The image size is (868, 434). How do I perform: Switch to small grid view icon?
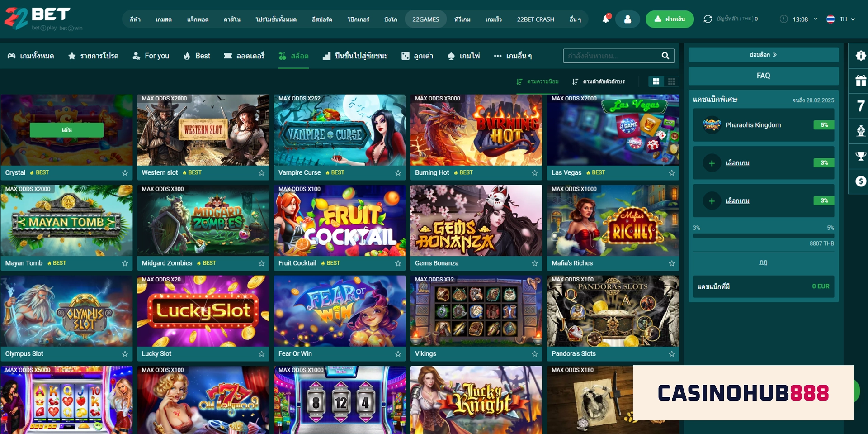[671, 81]
